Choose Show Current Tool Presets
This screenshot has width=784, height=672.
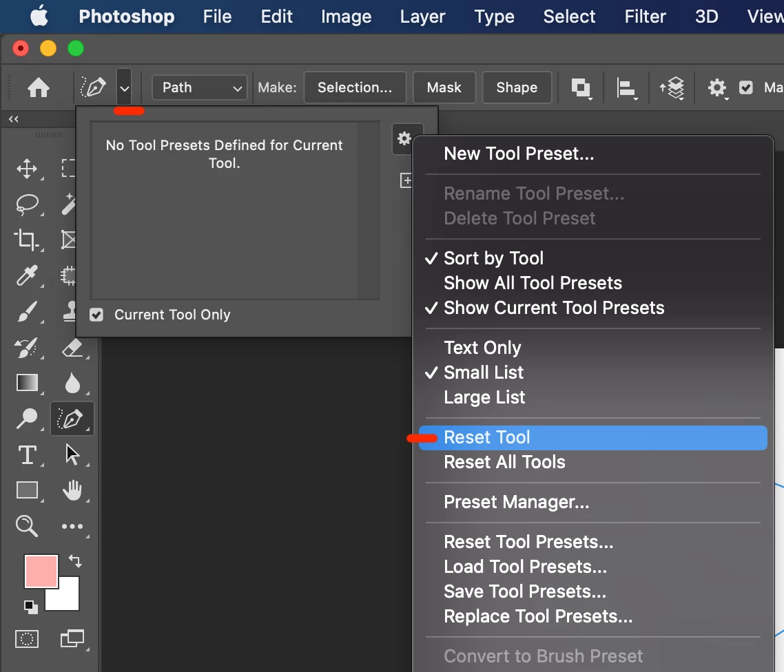click(592, 308)
